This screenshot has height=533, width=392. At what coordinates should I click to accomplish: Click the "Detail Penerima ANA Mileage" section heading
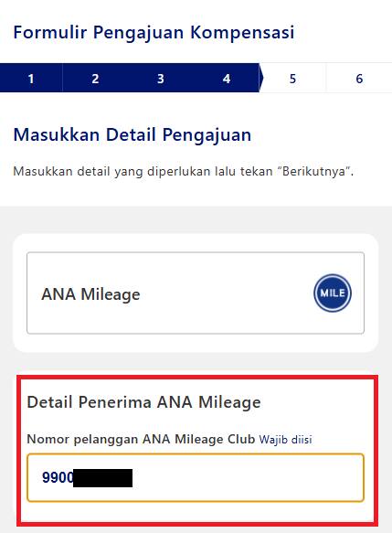point(143,402)
